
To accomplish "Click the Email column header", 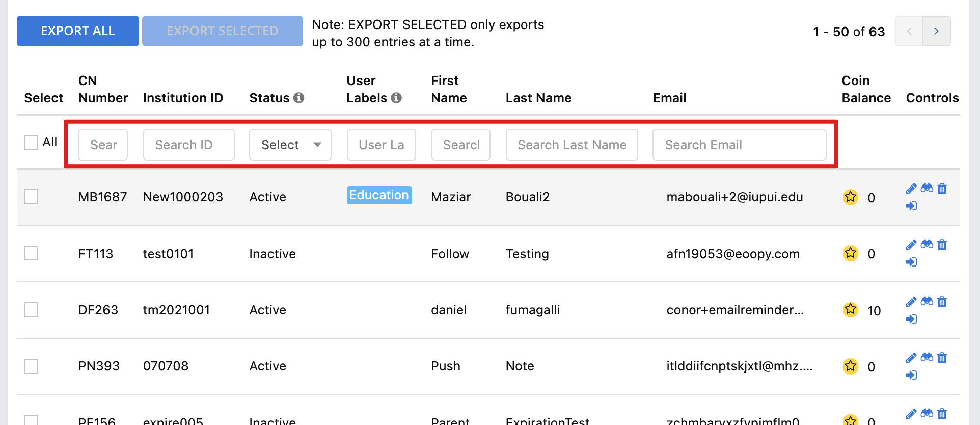I will [669, 98].
